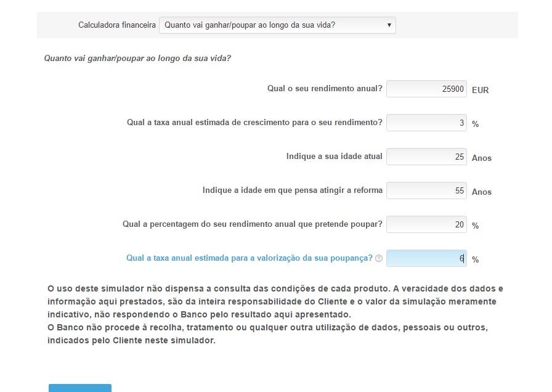Click the EUR unit next to the income field
This screenshot has width=552, height=392.
480,90
